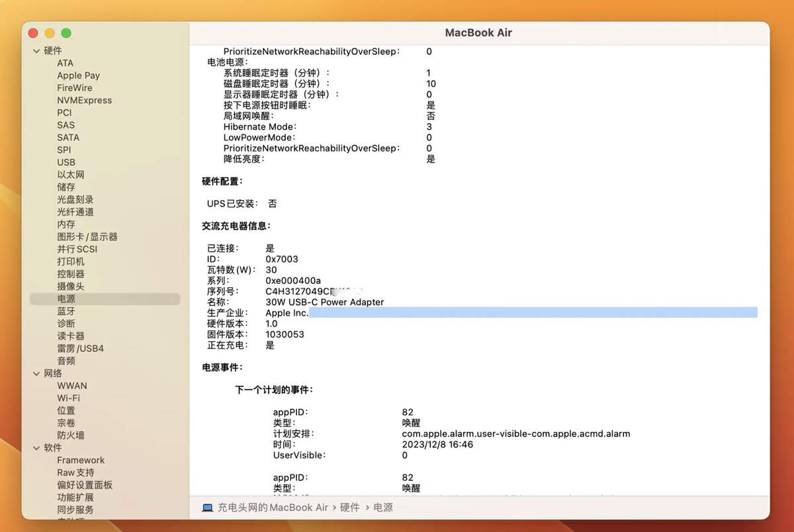Select ATA in the hardware list
Viewport: 794px width, 532px height.
(x=66, y=63)
